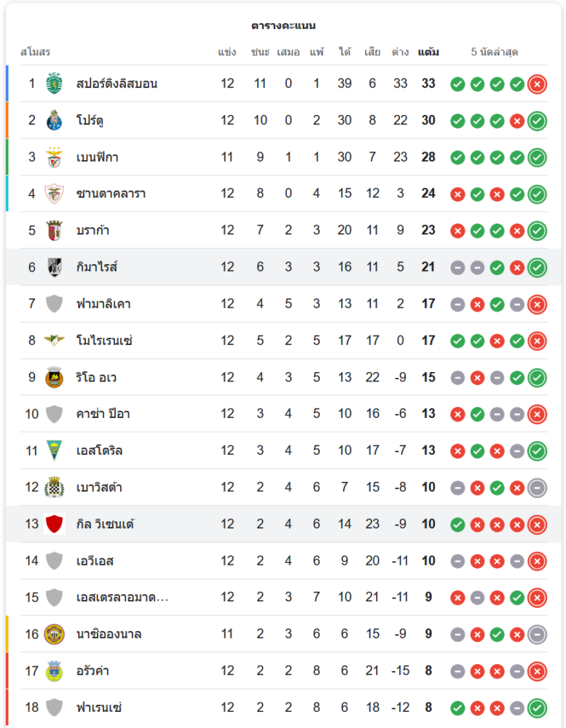Click Sporting's latest match loss indicator
The image size is (566, 728).
coord(537,84)
